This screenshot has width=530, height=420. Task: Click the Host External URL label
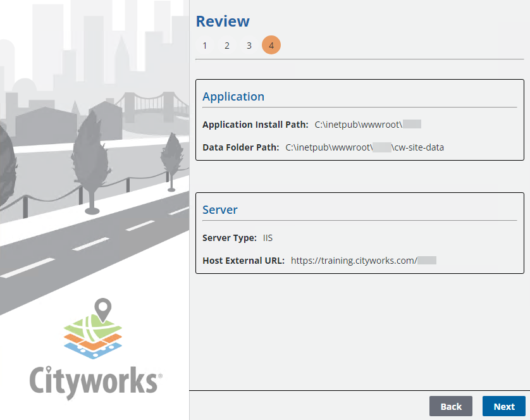(x=243, y=260)
